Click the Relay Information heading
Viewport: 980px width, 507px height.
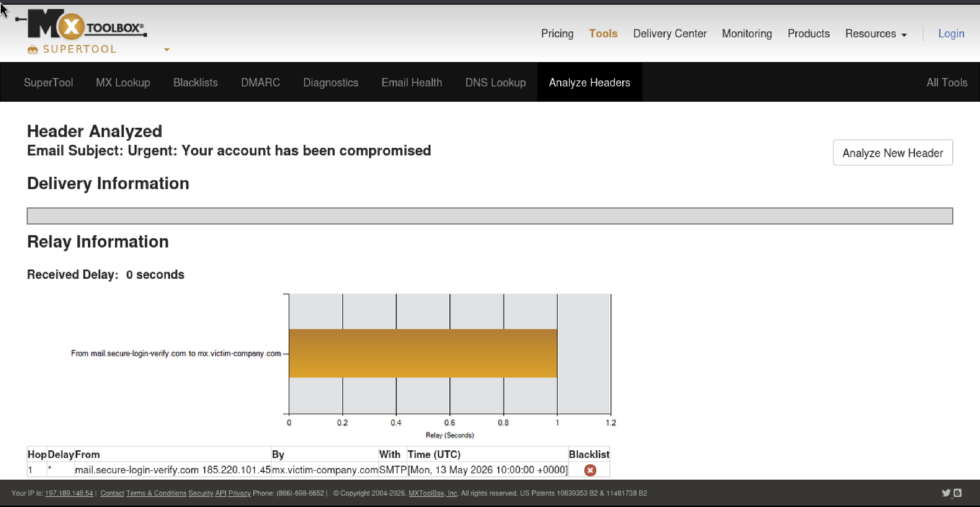98,242
